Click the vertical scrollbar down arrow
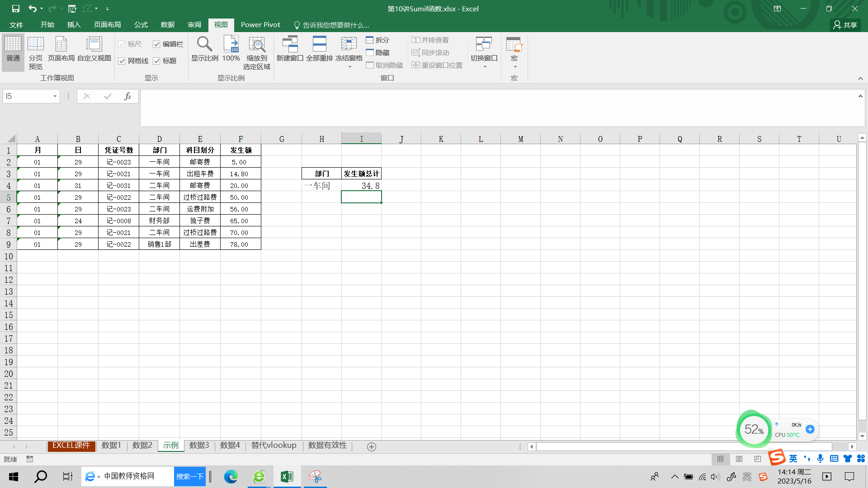 [862, 436]
